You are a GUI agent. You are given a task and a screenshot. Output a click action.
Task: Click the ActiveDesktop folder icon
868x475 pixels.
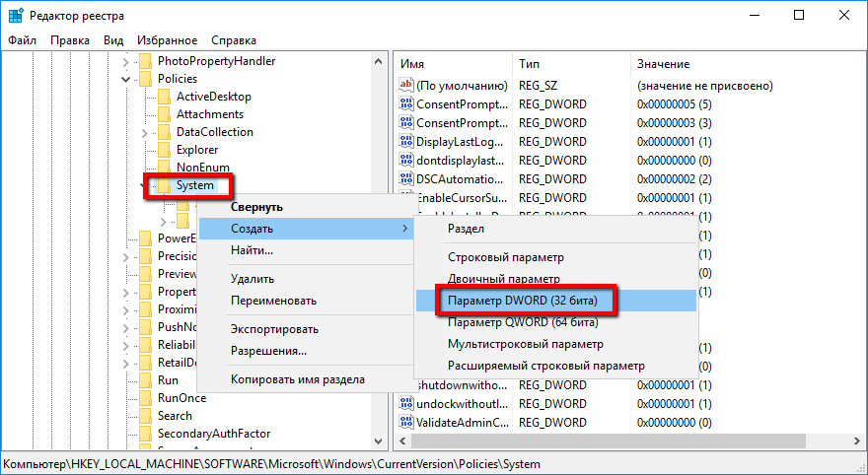(164, 97)
